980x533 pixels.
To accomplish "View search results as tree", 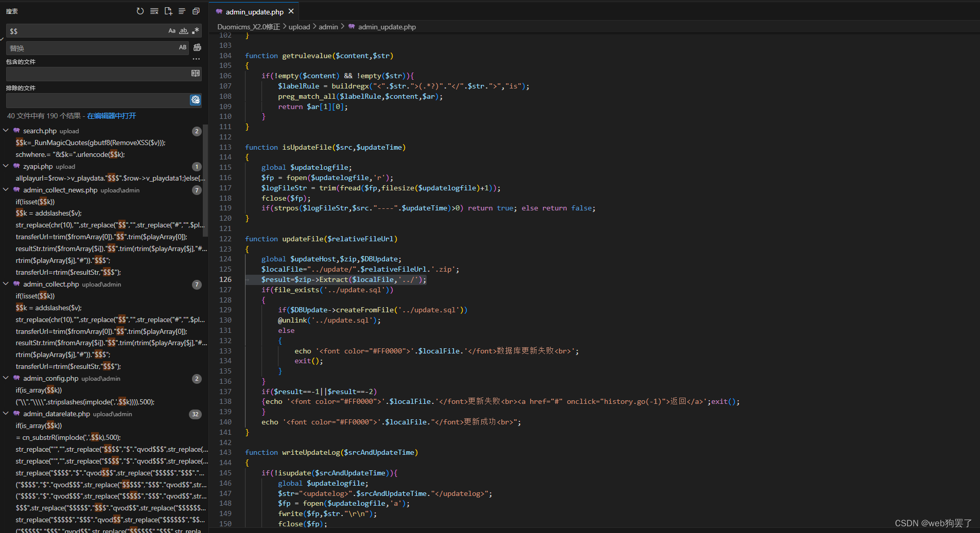I will tap(182, 11).
